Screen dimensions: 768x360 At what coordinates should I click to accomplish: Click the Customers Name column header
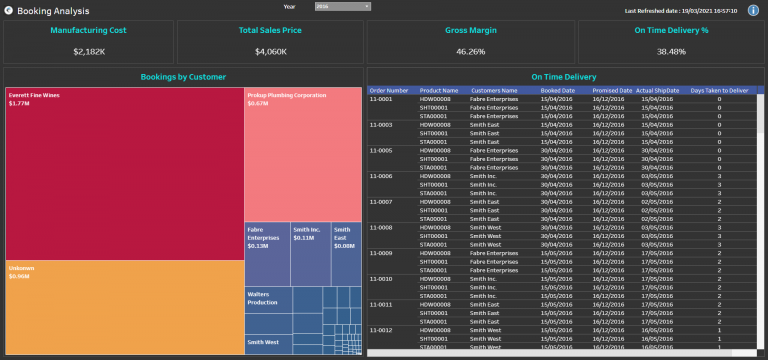click(x=494, y=91)
